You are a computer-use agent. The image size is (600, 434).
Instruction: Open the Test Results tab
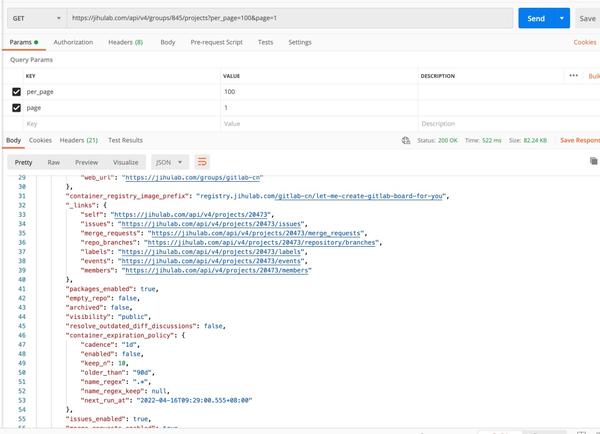[125, 141]
